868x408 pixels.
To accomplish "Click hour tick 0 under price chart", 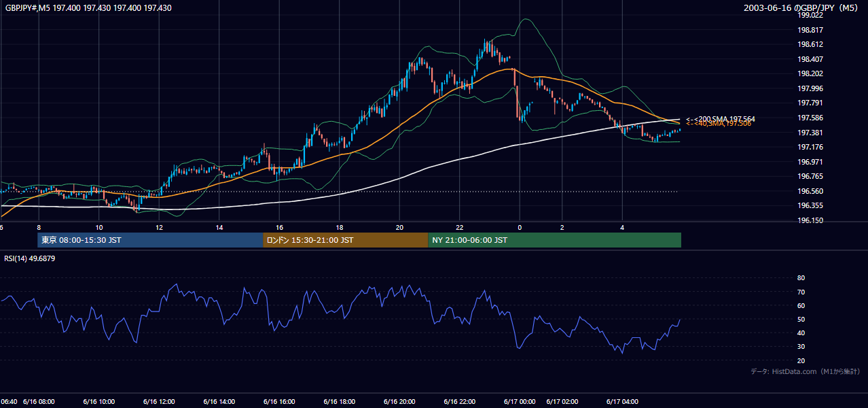I will 520,227.
